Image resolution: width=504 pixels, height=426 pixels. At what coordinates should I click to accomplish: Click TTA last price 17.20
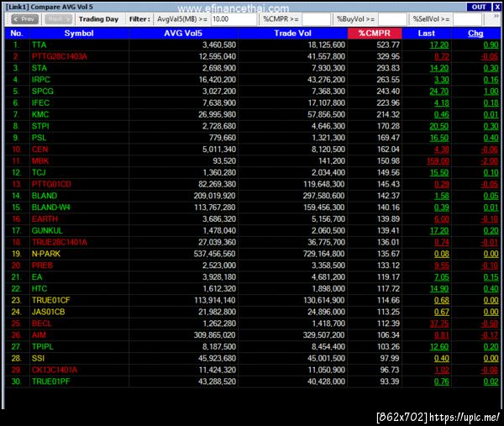[439, 45]
